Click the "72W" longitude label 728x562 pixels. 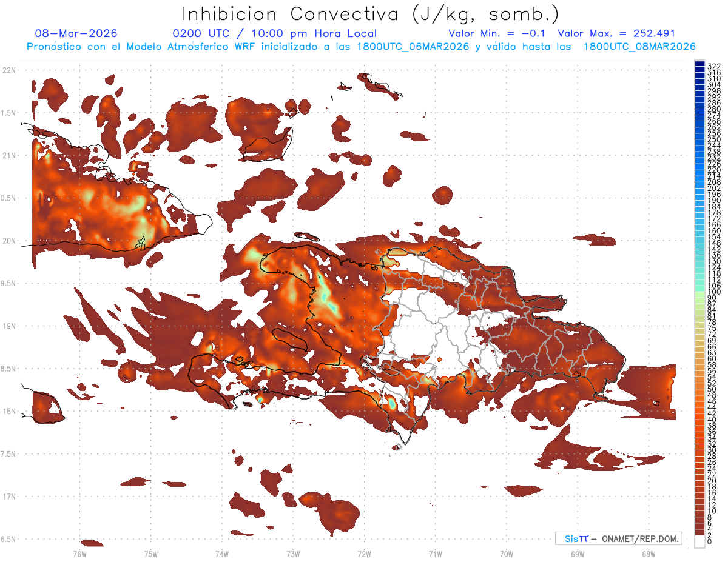(x=364, y=553)
